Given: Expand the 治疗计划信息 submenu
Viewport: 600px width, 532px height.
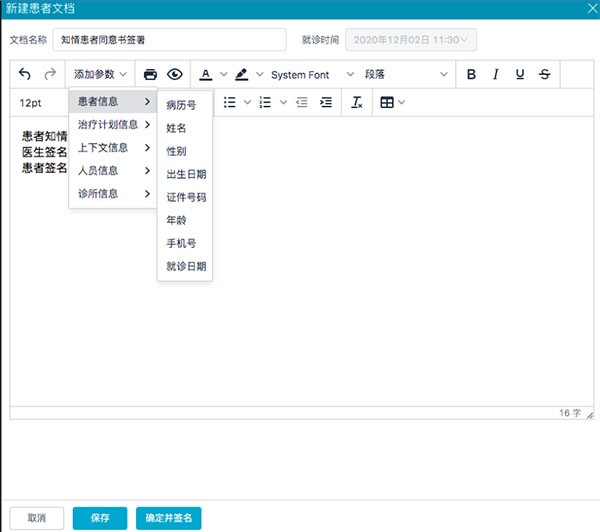Looking at the screenshot, I should [113, 125].
